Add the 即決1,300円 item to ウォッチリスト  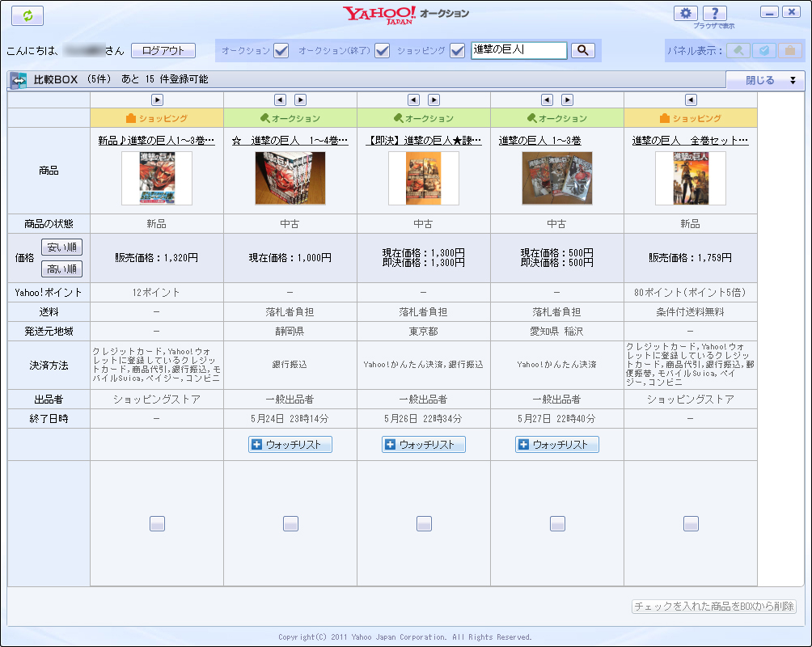pyautogui.click(x=423, y=444)
